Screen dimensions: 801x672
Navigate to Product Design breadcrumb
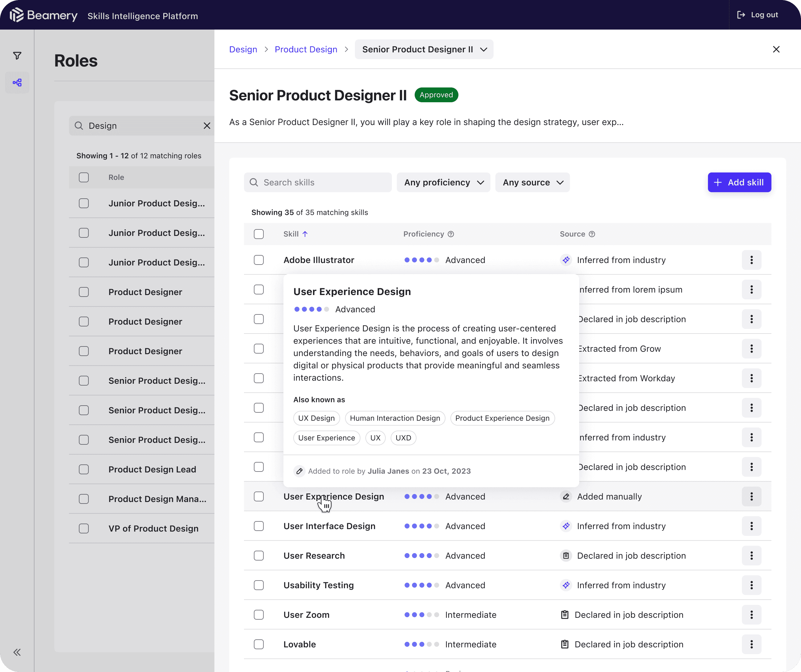coord(306,50)
